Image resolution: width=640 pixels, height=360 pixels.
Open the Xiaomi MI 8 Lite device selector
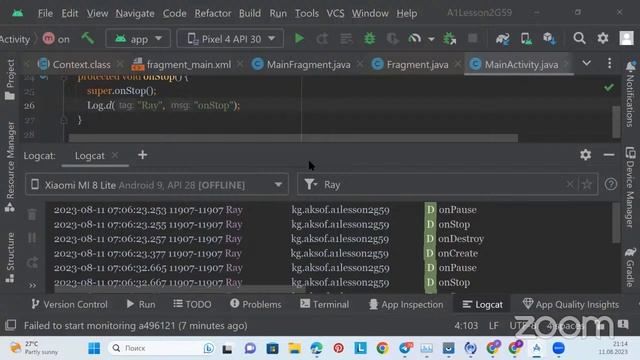tap(157, 185)
